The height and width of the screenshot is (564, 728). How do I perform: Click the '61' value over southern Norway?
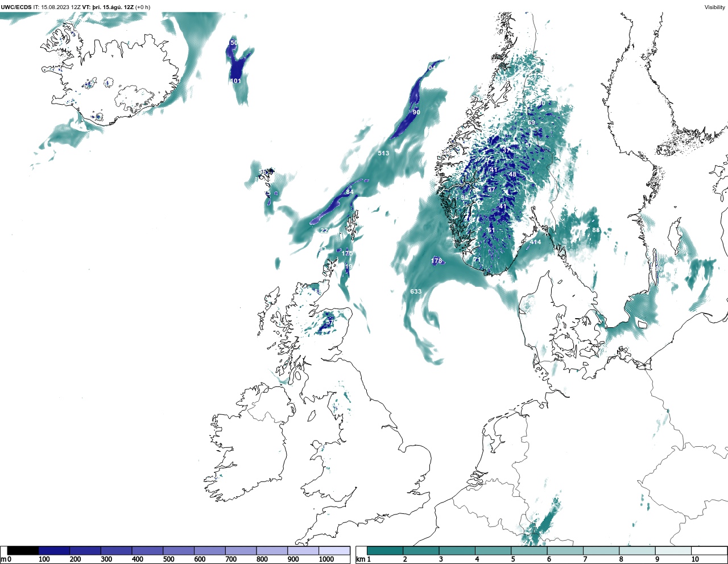pyautogui.click(x=491, y=230)
